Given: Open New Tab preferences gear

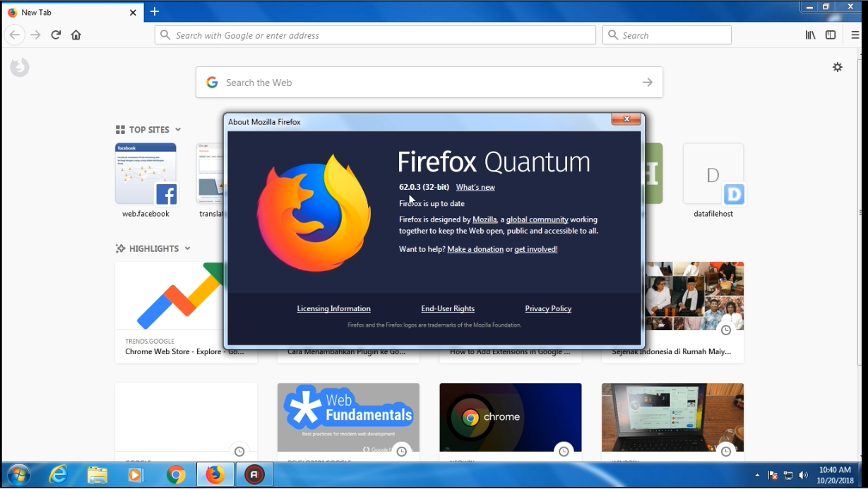Looking at the screenshot, I should click(838, 67).
